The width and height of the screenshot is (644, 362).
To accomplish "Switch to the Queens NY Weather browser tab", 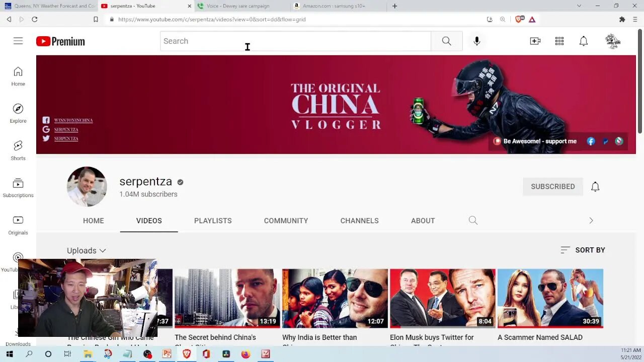I will point(49,6).
